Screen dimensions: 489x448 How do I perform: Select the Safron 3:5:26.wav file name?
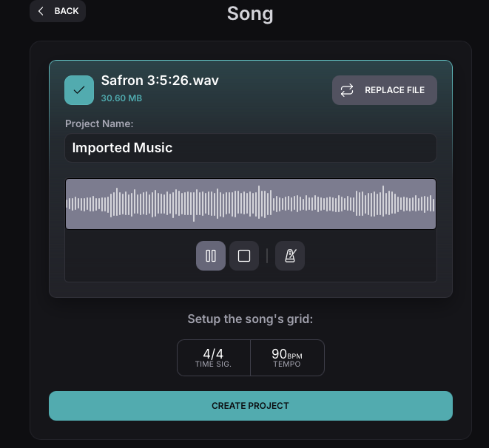[160, 81]
